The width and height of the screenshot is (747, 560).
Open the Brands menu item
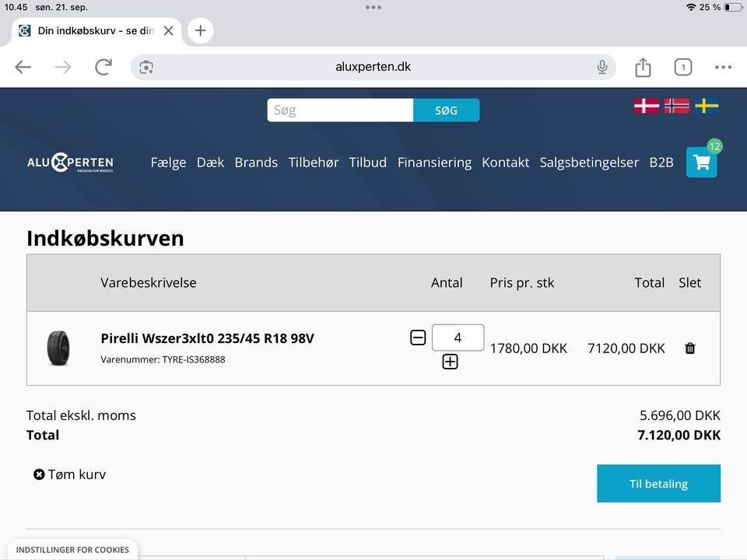[256, 163]
